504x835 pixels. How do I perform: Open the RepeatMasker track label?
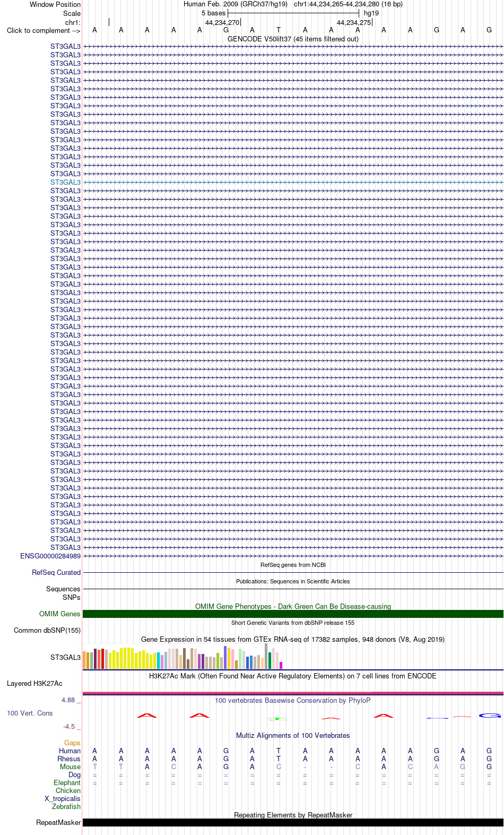pos(58,822)
